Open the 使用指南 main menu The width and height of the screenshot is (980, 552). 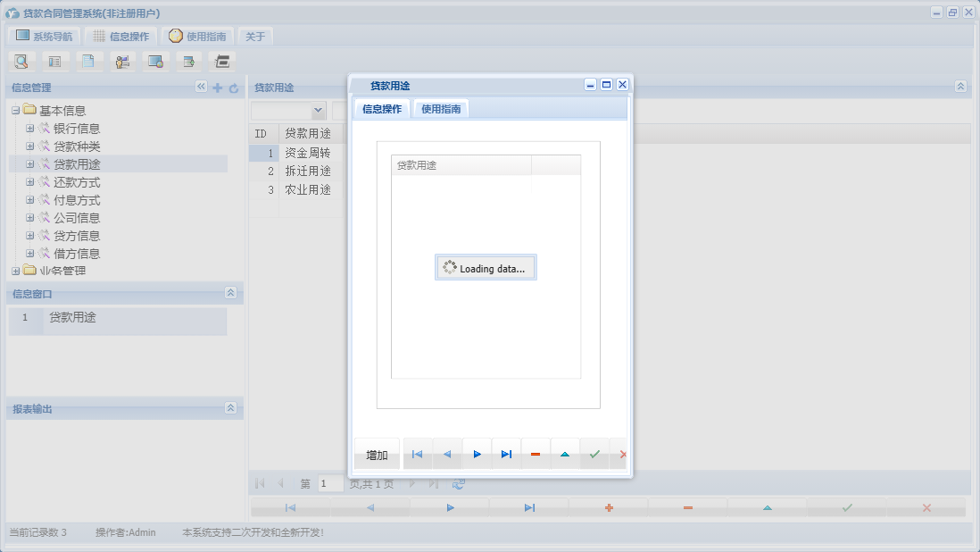[197, 37]
